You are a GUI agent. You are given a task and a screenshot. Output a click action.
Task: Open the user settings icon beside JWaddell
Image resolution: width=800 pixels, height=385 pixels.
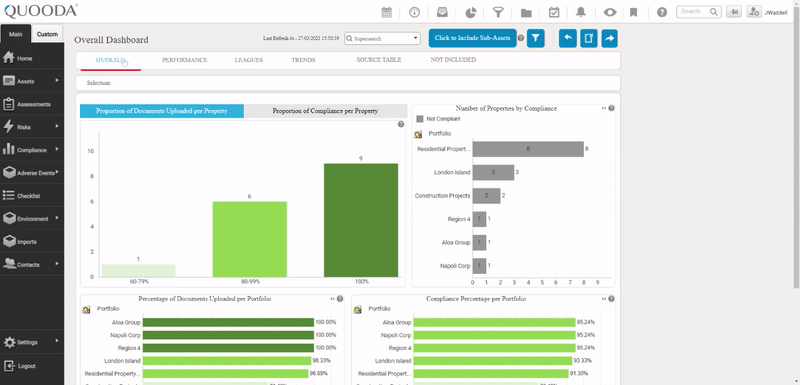pyautogui.click(x=754, y=12)
